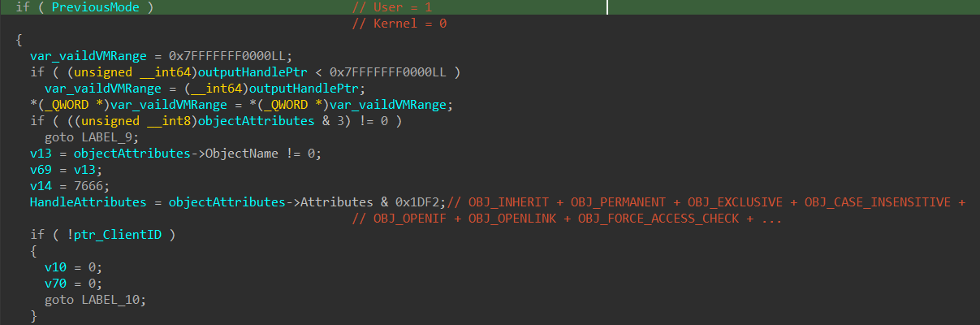The width and height of the screenshot is (980, 325).
Task: Select the '// Kernel = 0' comment
Action: 399,24
